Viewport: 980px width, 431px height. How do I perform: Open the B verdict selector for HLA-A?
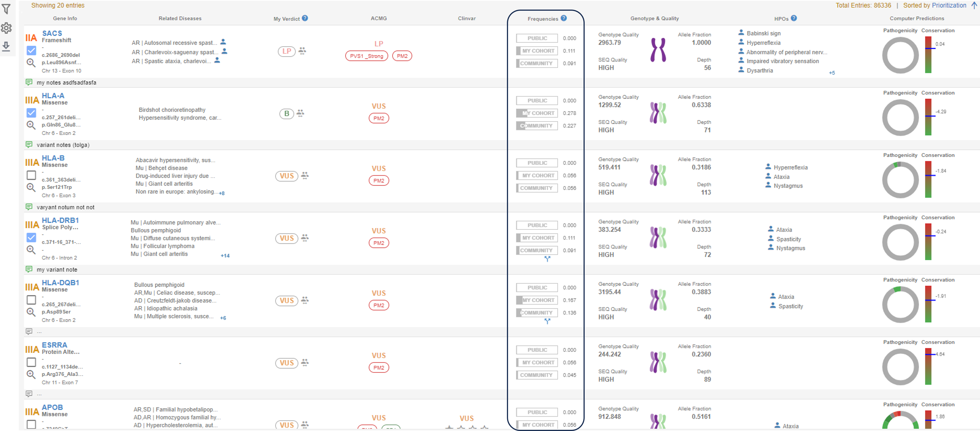[287, 113]
